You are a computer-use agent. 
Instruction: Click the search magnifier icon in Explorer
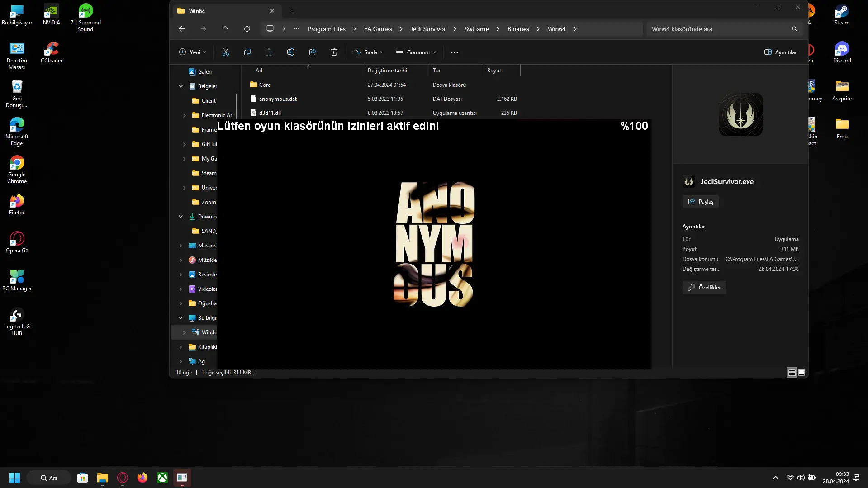click(x=795, y=29)
